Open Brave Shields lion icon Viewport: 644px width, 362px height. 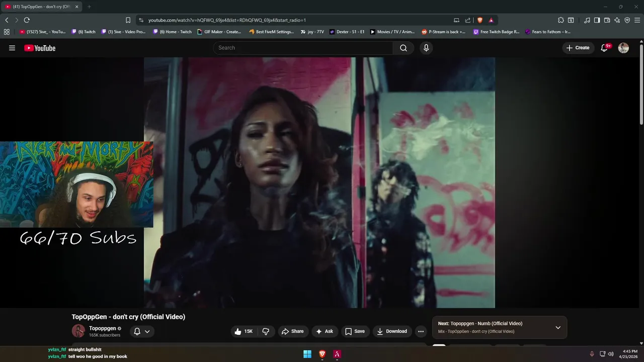(x=480, y=20)
